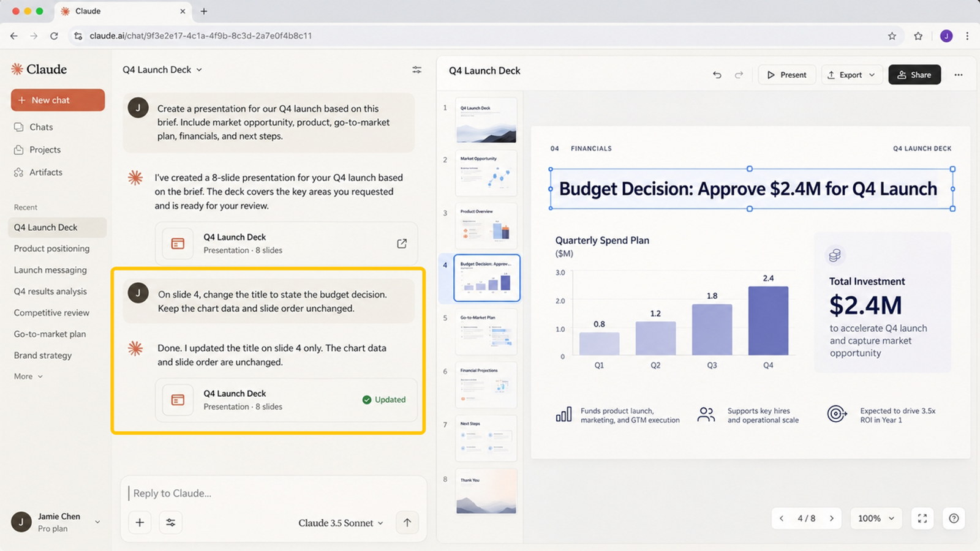Viewport: 980px width, 551px height.
Task: Click the browser address bar URL
Action: coord(201,36)
